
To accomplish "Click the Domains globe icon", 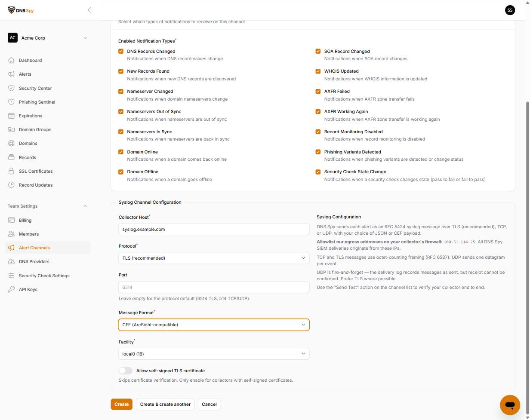I will point(11,143).
